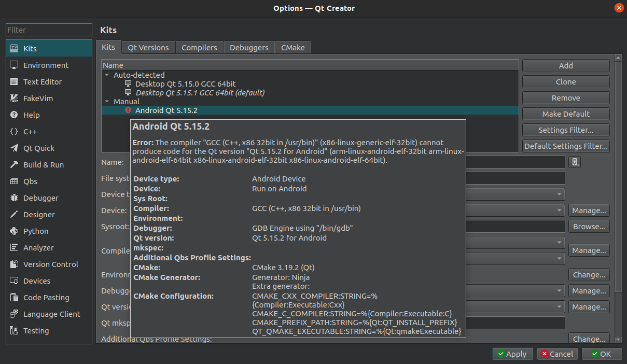Screen dimensions: 627x364
Task: Open the Designer pencil icon
Action: click(x=15, y=214)
